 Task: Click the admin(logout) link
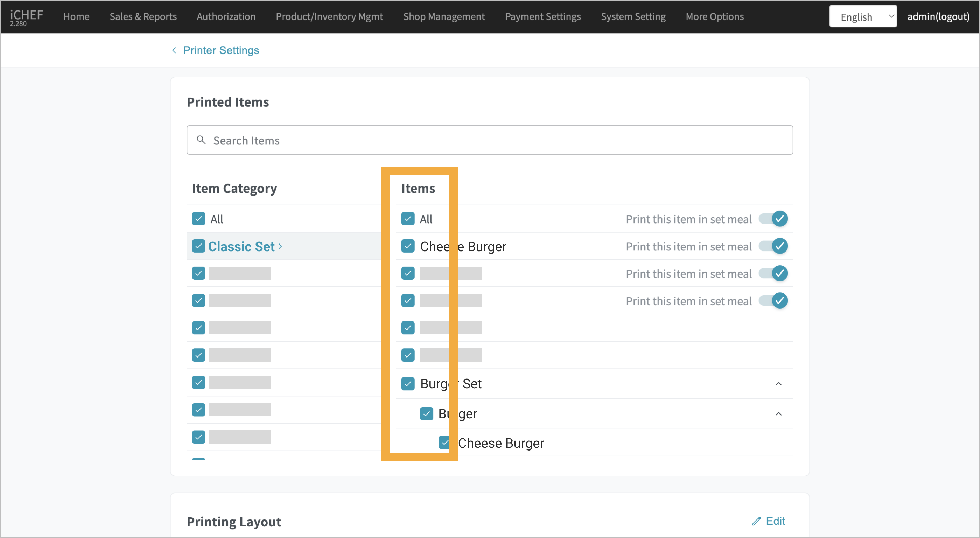pos(938,17)
